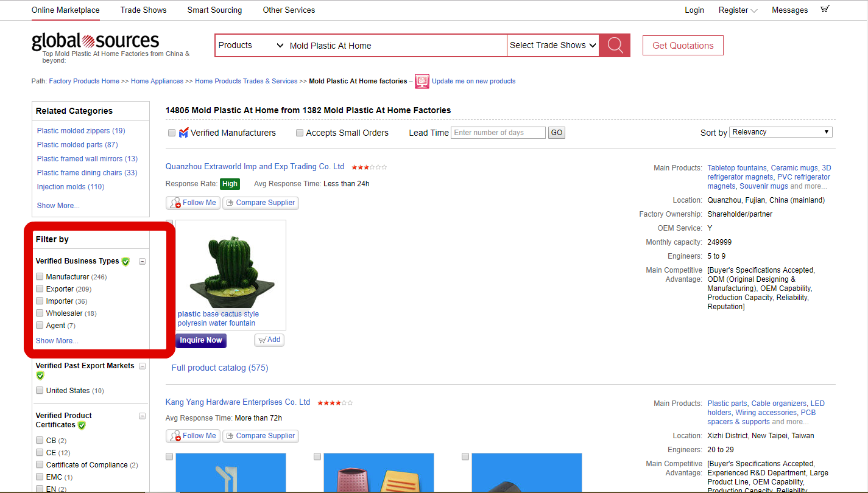Click Inquire Now for cactus fountain
The height and width of the screenshot is (493, 868).
(201, 340)
